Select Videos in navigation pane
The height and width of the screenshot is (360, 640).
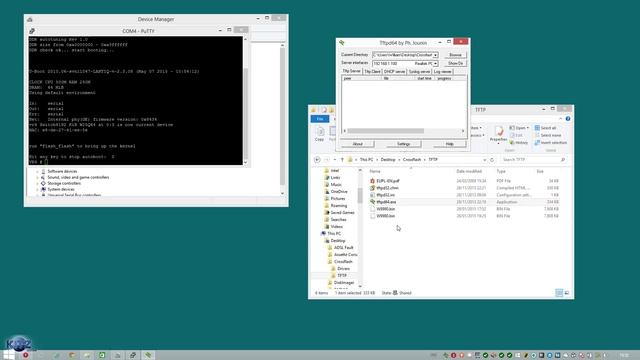(x=336, y=227)
